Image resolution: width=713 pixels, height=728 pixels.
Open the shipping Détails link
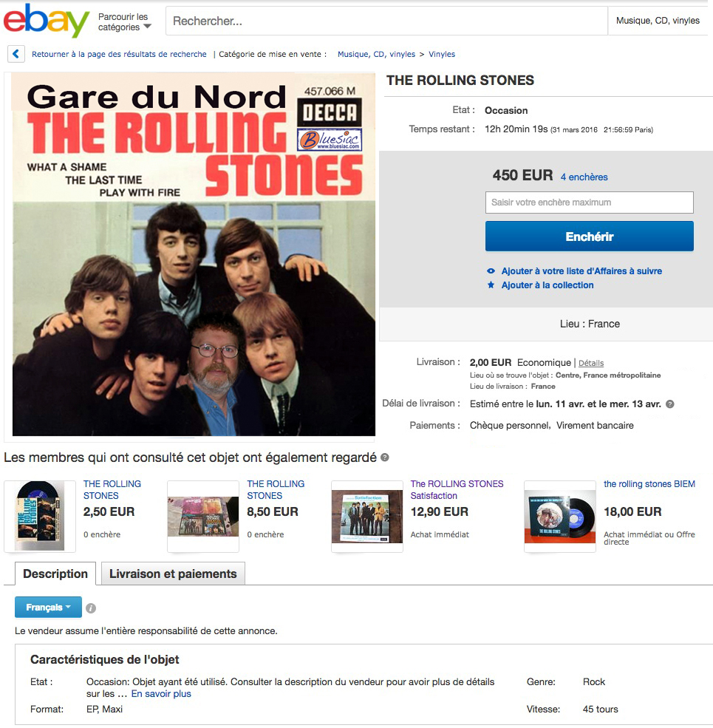click(590, 364)
